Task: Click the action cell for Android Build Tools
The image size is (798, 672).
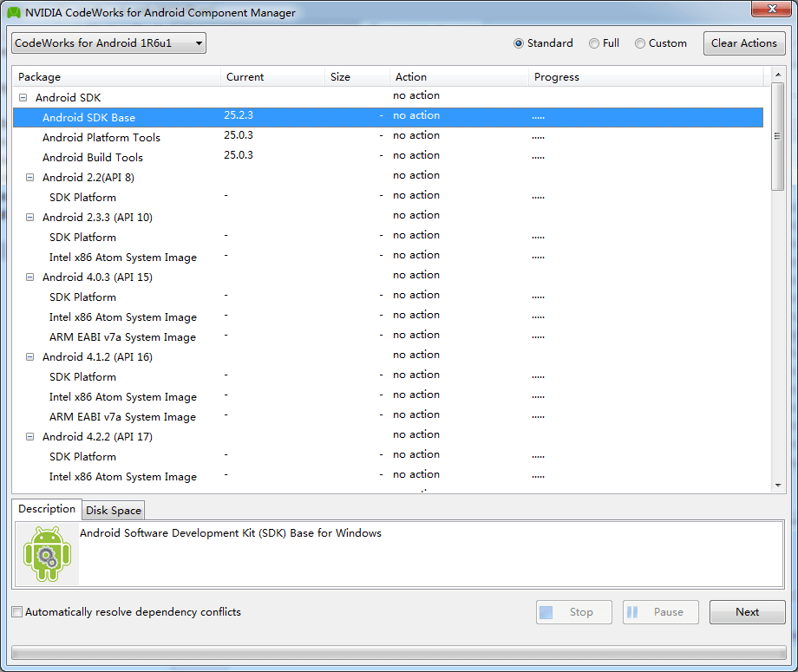Action: tap(416, 155)
